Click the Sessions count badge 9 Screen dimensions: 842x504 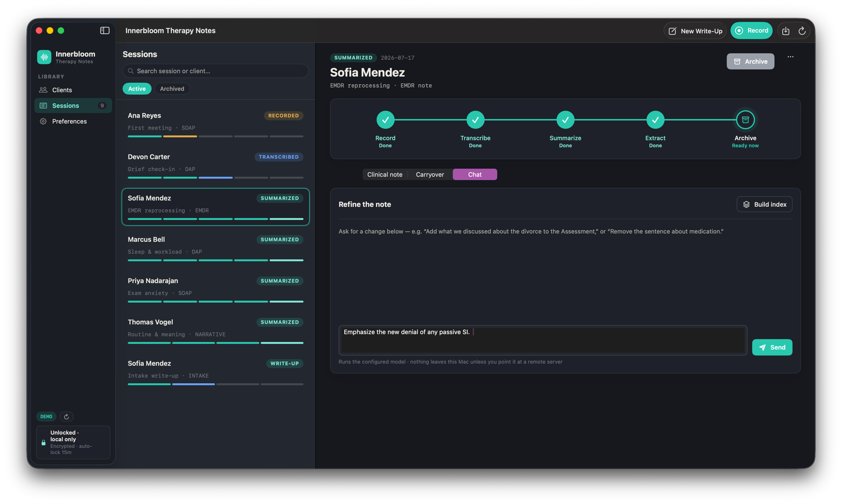tap(102, 106)
